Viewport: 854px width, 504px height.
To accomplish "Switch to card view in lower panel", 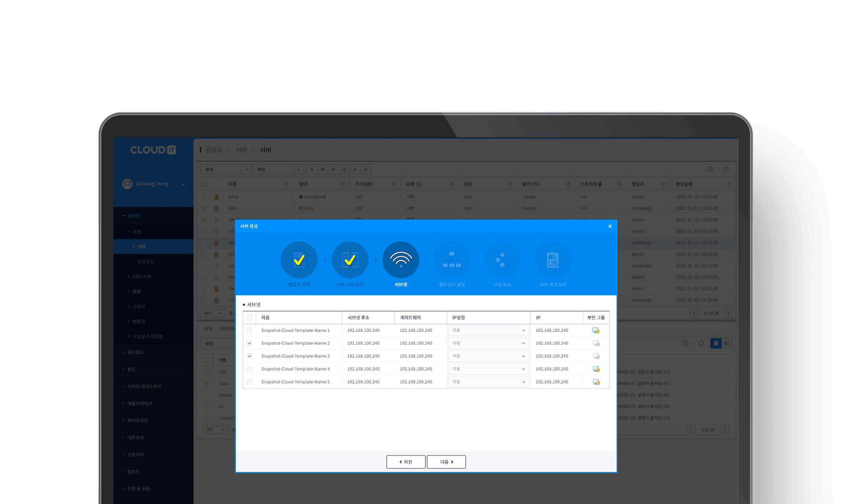I will coord(727,343).
